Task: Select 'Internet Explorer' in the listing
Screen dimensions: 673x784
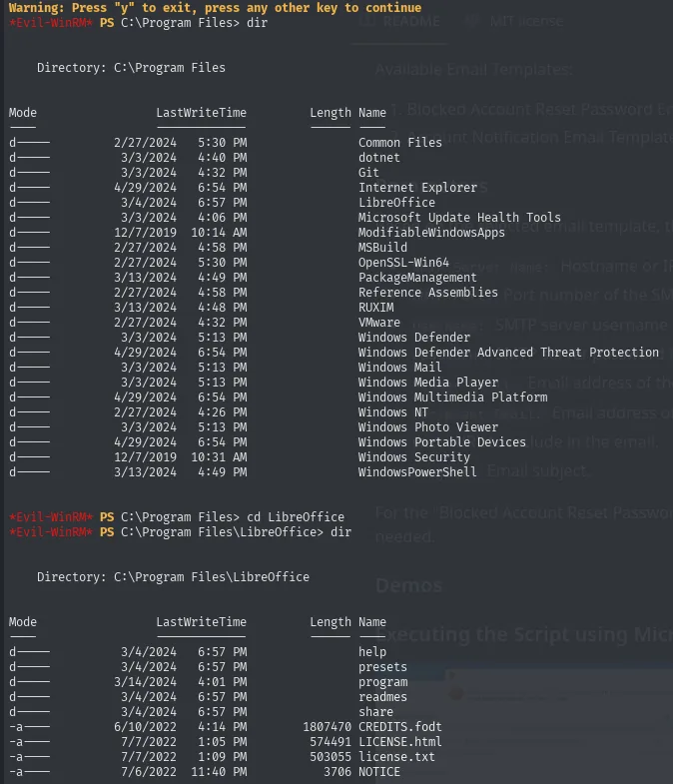Action: tap(417, 188)
